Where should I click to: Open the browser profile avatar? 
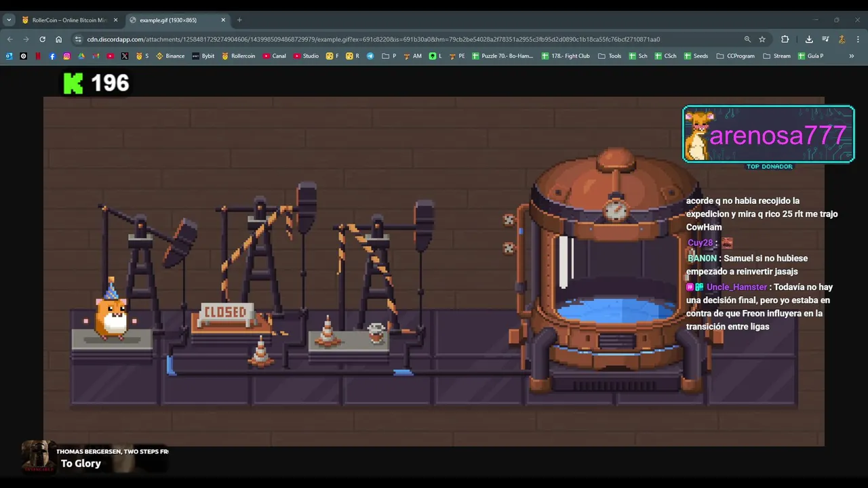click(x=842, y=39)
